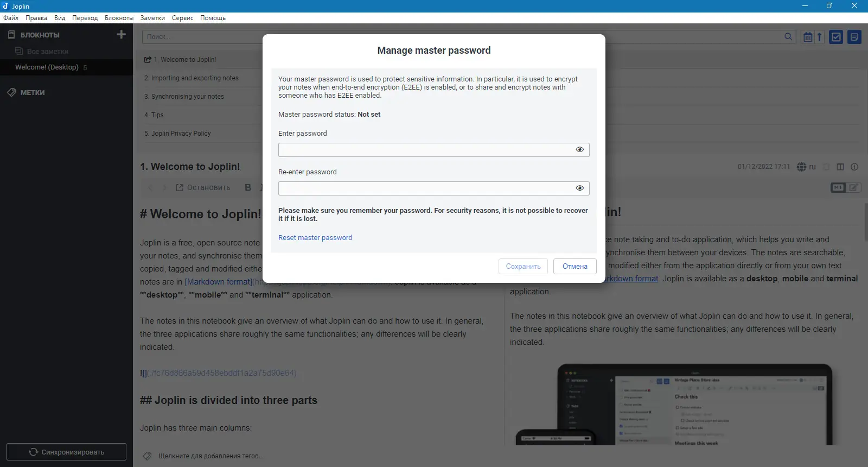Click the Joplin app icon in the title bar
Viewport: 868px width, 467px height.
(x=5, y=6)
